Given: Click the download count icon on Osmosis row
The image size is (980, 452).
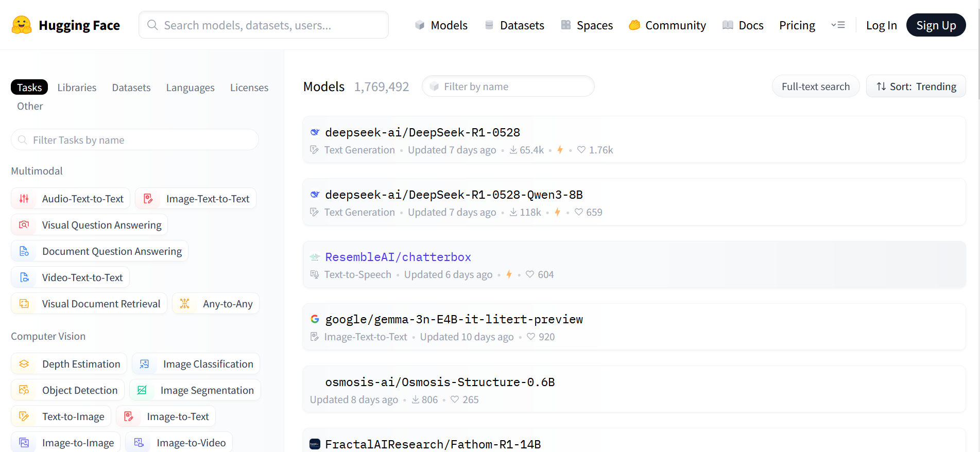Looking at the screenshot, I should (x=416, y=399).
